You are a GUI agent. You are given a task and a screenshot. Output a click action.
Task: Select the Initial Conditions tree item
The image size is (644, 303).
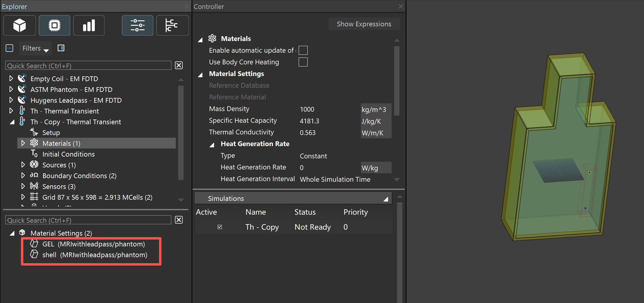[68, 154]
